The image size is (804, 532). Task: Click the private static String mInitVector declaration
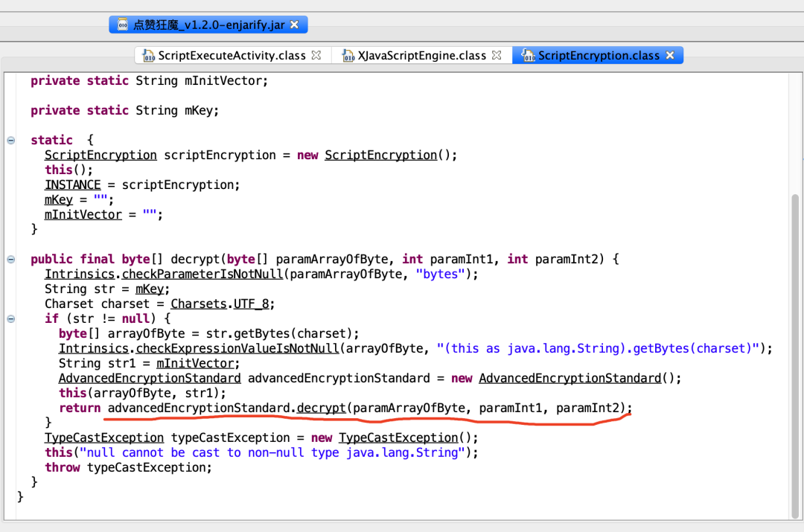point(149,80)
